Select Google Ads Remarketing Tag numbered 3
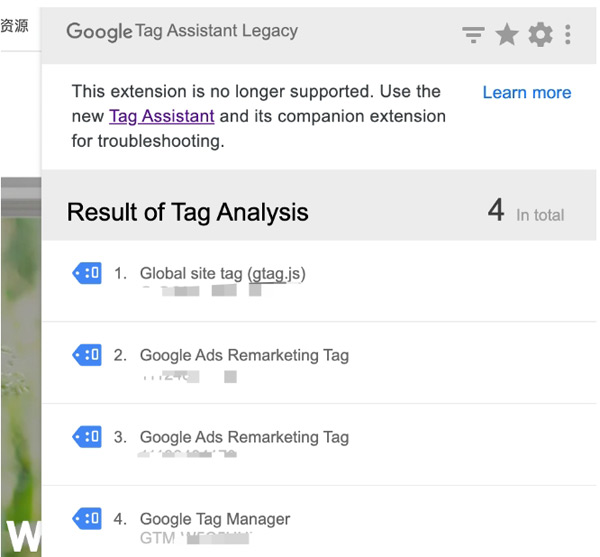This screenshot has width=600, height=557. (x=244, y=437)
